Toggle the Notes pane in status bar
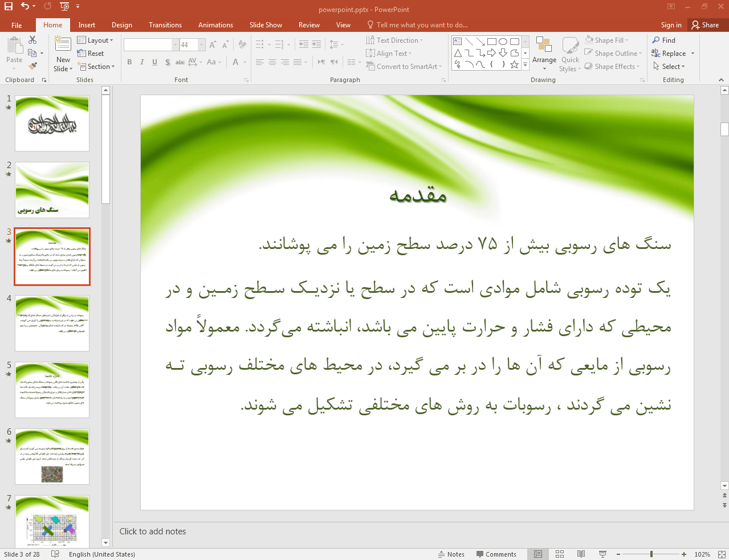The height and width of the screenshot is (560, 729). [x=451, y=554]
